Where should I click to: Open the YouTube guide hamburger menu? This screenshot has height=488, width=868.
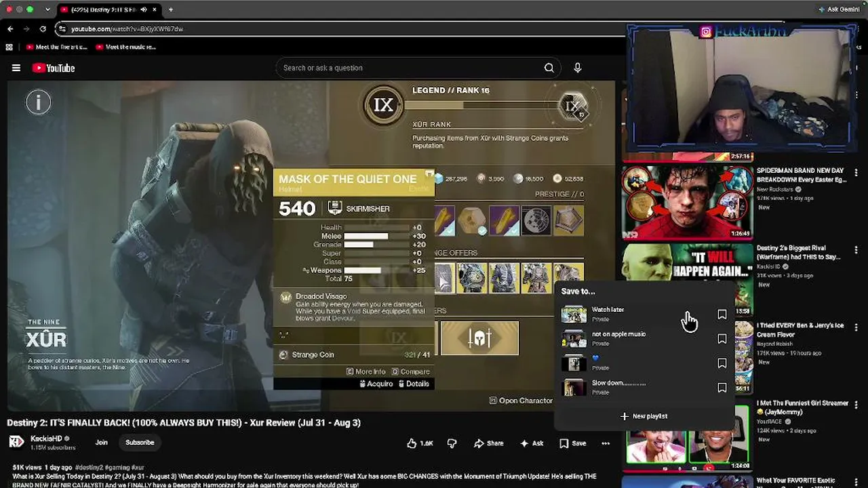pos(16,68)
